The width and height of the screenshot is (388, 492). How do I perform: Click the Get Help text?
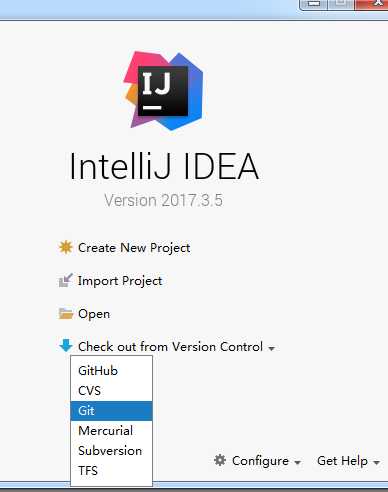[x=342, y=461]
